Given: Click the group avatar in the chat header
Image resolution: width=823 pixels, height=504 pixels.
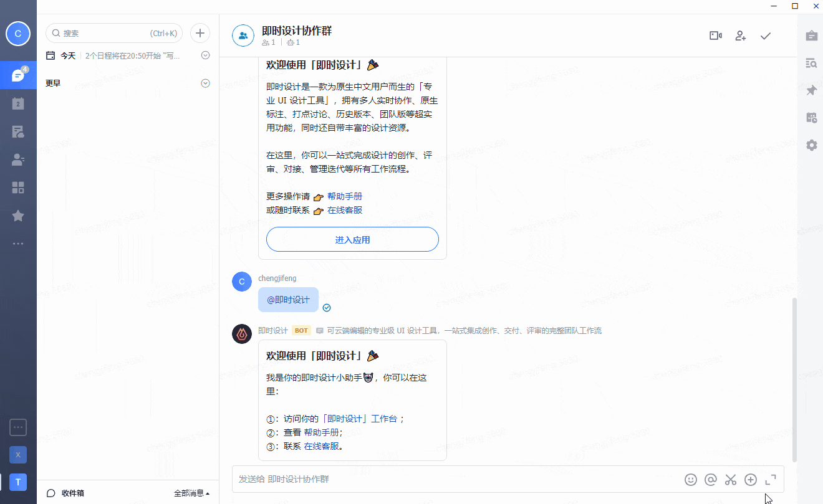Looking at the screenshot, I should tap(243, 36).
